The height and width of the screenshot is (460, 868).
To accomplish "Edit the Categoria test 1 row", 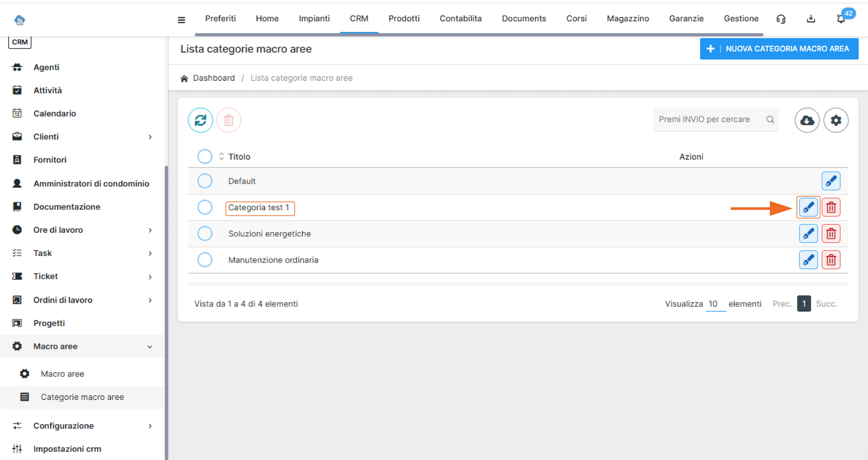I will (x=808, y=207).
